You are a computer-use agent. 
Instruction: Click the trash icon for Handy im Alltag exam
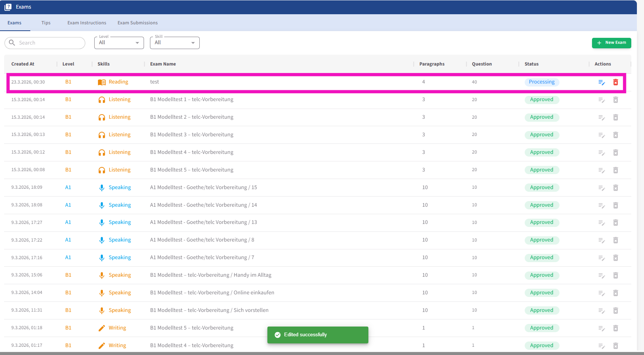(x=616, y=276)
